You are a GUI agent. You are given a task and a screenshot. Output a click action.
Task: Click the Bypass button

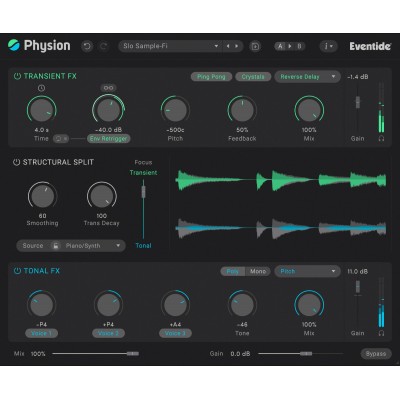tap(376, 354)
